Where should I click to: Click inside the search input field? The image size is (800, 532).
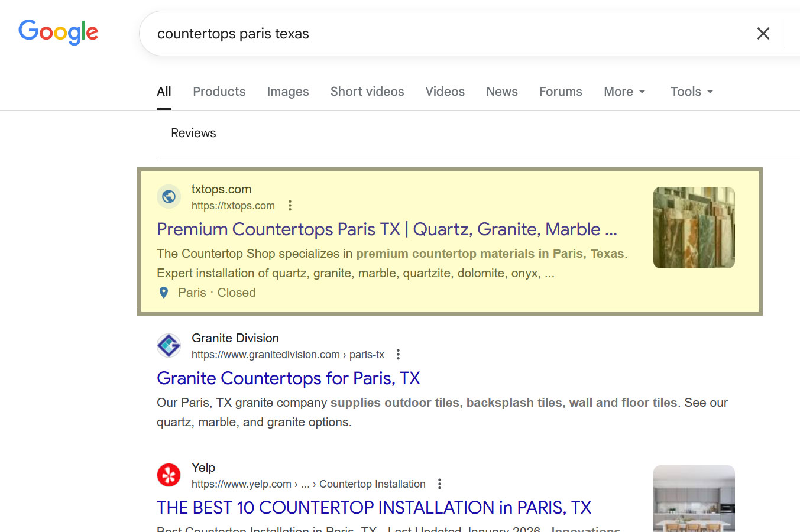click(414, 34)
